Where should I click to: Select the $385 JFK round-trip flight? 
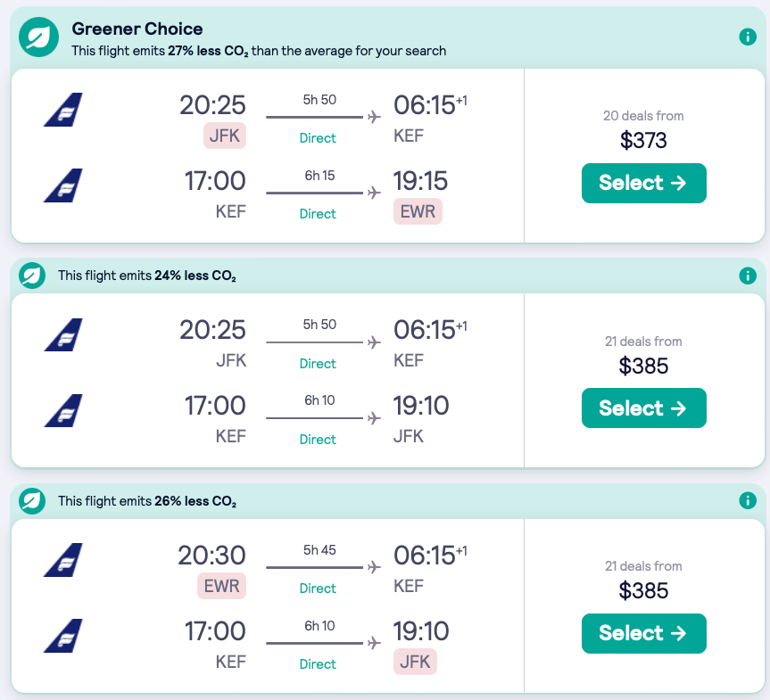(643, 408)
